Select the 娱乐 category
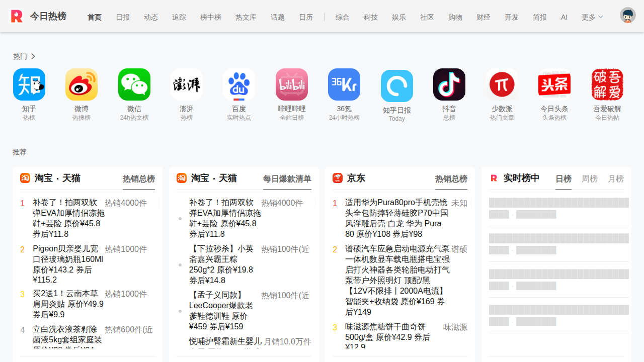The width and height of the screenshot is (644, 362). (x=399, y=17)
